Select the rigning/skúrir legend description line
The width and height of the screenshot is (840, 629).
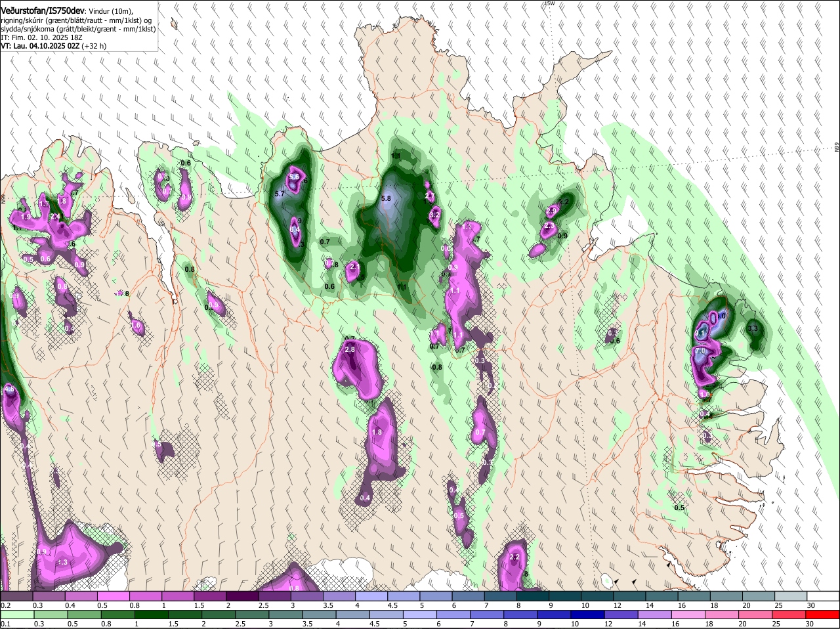(76, 20)
